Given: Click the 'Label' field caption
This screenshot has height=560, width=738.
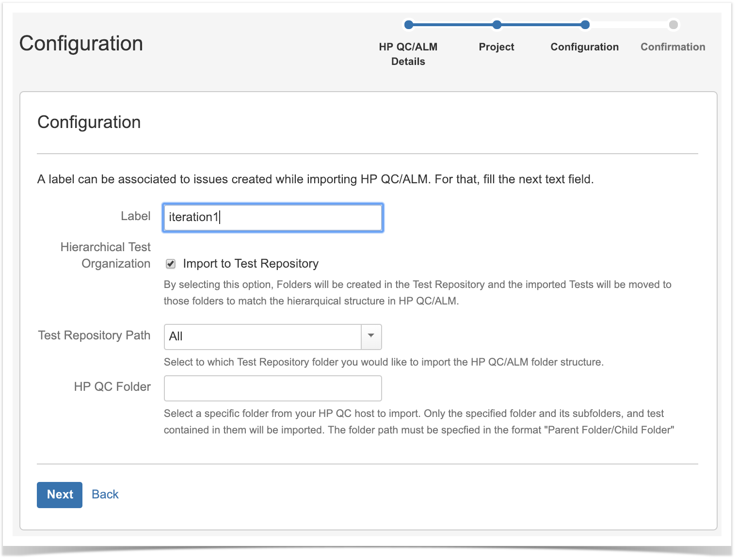Looking at the screenshot, I should (x=136, y=216).
